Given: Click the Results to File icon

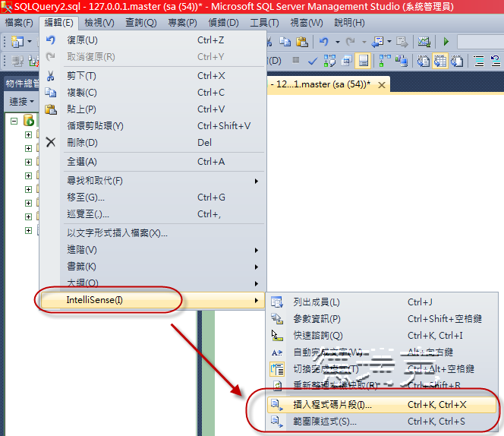Looking at the screenshot, I should [457, 61].
